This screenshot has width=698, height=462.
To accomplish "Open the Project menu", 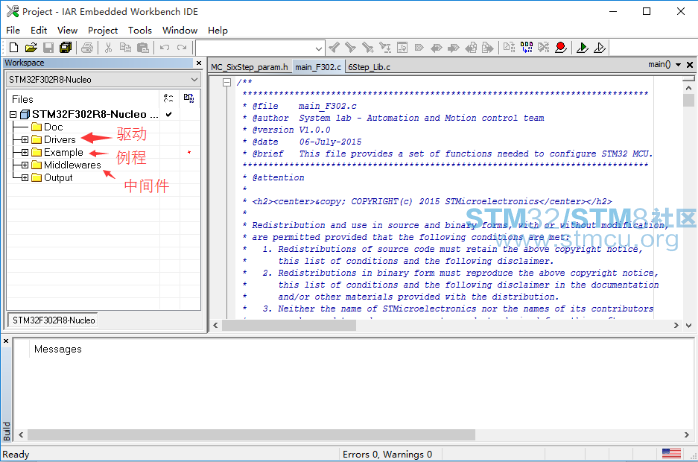I will 103,30.
